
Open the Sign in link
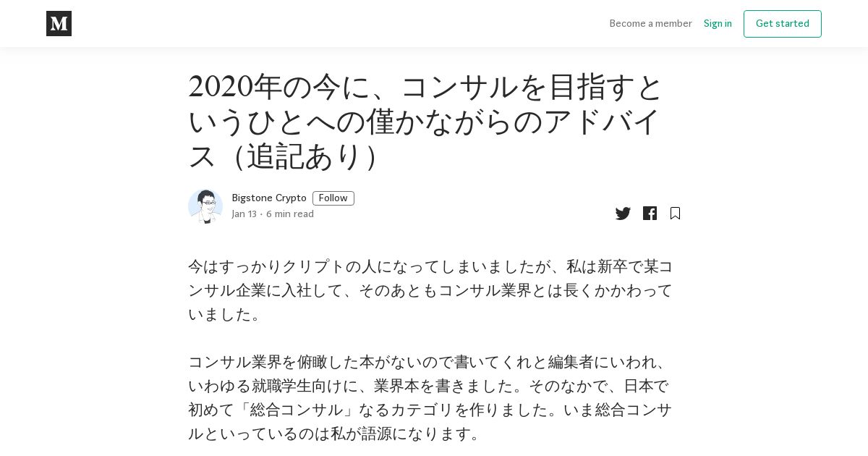[x=718, y=23]
